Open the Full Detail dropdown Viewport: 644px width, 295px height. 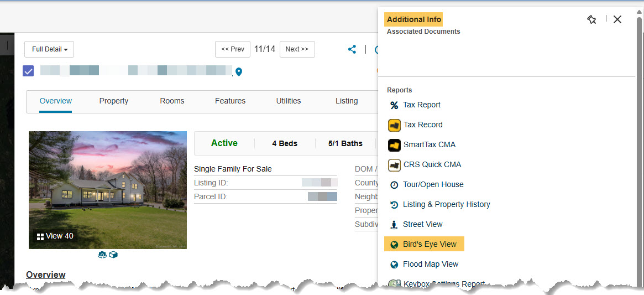coord(49,49)
